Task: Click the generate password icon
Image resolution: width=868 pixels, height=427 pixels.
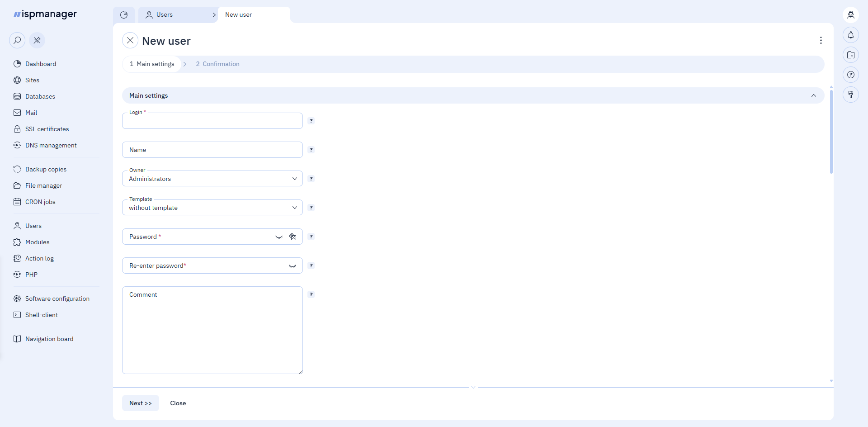Action: (293, 237)
